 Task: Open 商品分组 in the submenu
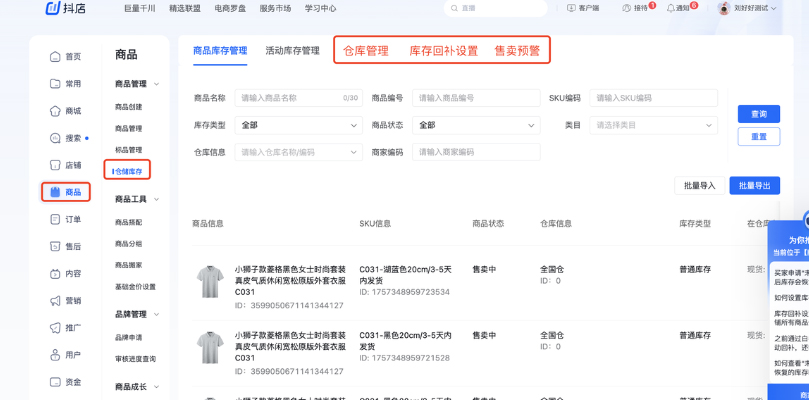[x=128, y=244]
